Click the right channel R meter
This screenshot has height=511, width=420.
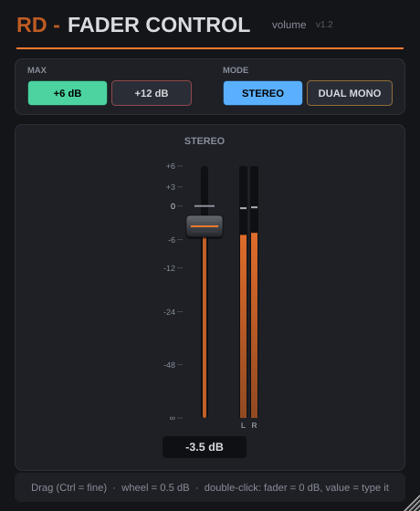(x=255, y=292)
